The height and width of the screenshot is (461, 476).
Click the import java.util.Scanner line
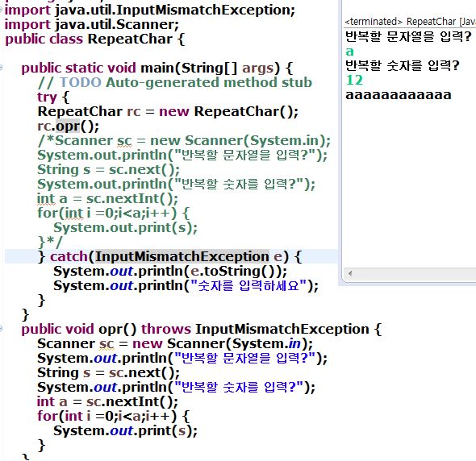click(x=92, y=24)
